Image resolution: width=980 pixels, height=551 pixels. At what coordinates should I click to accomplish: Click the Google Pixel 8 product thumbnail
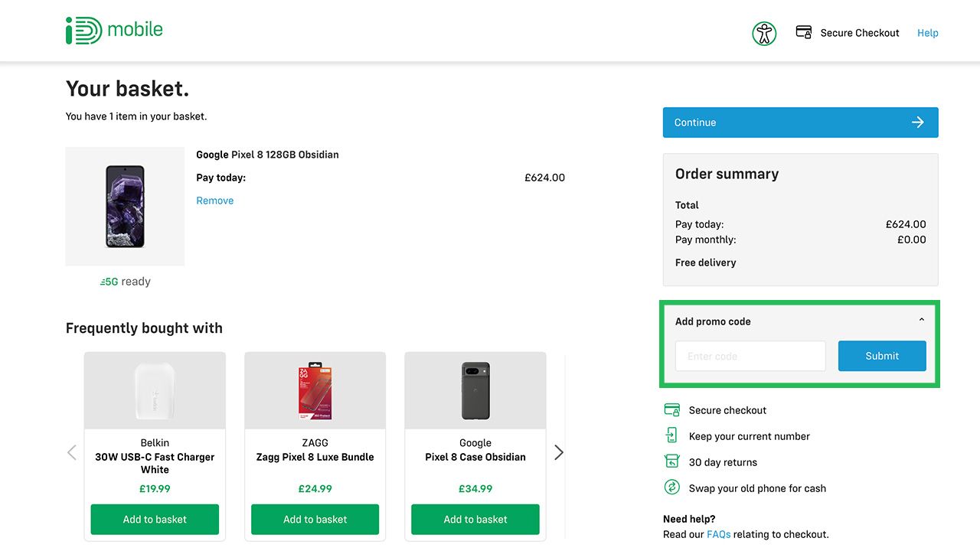[125, 207]
